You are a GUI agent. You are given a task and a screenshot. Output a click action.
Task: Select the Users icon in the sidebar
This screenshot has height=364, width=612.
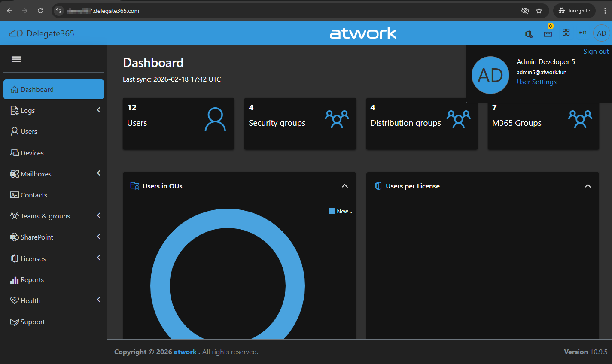coord(13,131)
